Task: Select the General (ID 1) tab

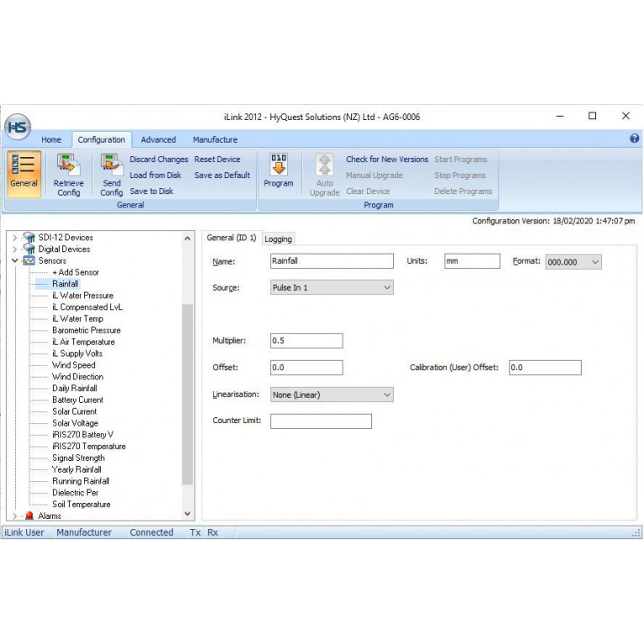Action: coord(231,238)
